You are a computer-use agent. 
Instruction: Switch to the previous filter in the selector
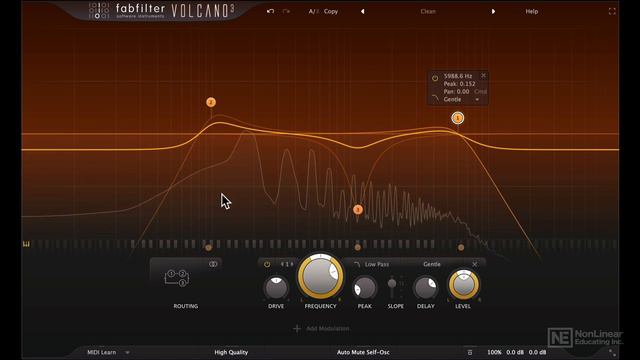(282, 264)
